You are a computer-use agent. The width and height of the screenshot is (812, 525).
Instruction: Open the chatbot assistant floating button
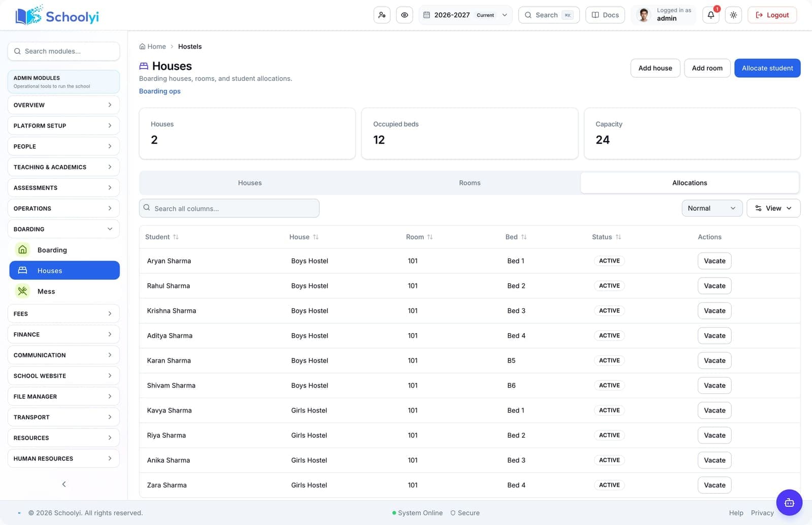point(789,503)
